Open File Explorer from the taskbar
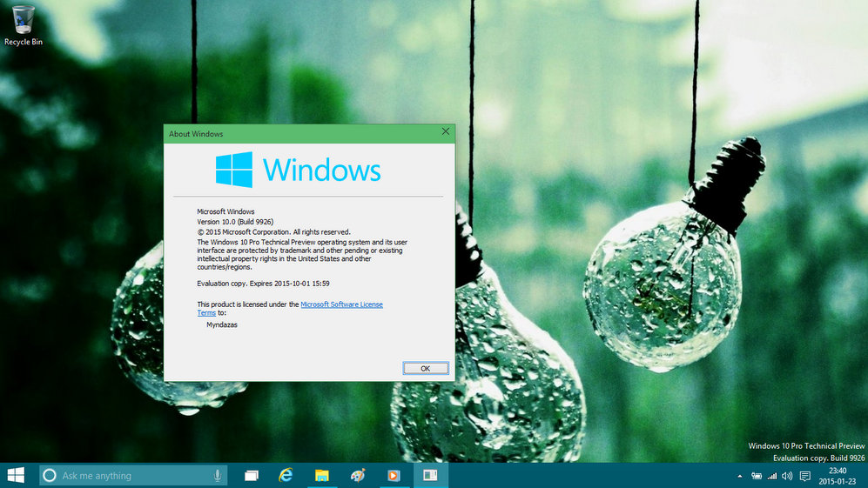The width and height of the screenshot is (868, 488). point(321,476)
